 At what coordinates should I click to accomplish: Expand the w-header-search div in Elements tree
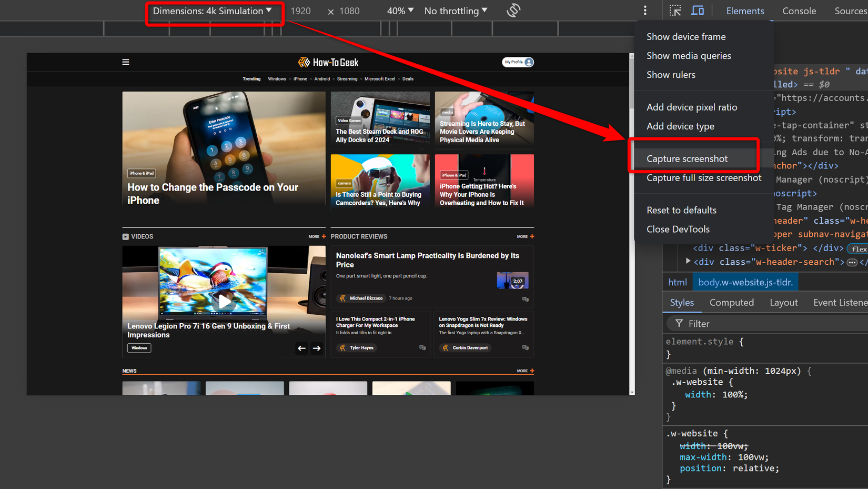tap(689, 262)
